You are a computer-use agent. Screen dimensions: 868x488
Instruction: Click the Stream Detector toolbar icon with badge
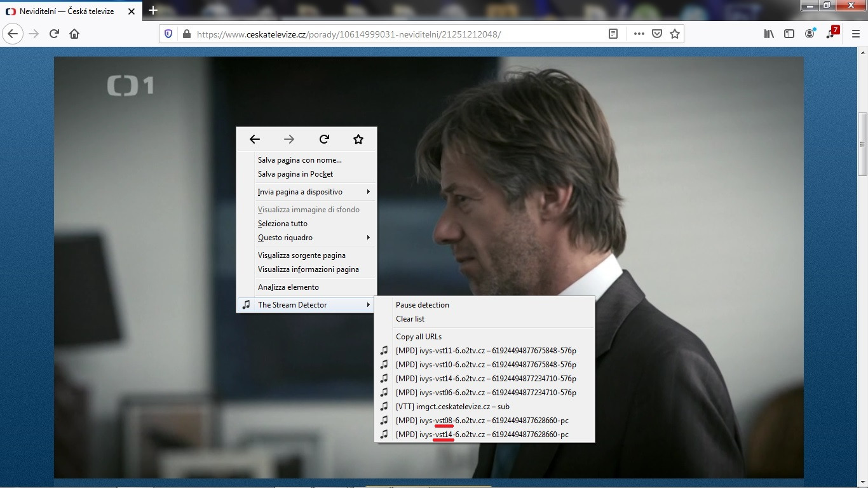832,32
